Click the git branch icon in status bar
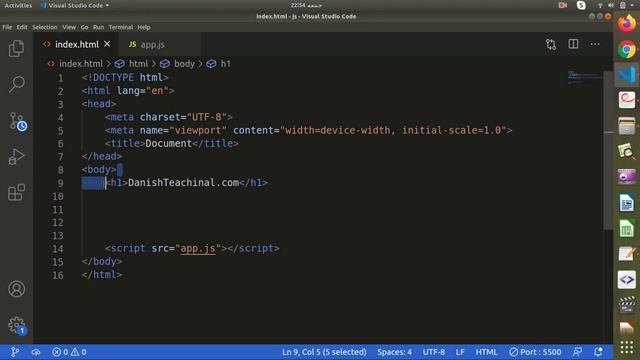The width and height of the screenshot is (640, 360). click(15, 352)
